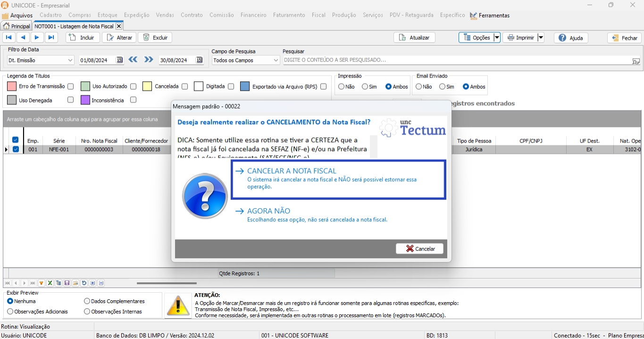This screenshot has height=339, width=644.
Task: Open the Faturamento menu
Action: click(x=289, y=15)
